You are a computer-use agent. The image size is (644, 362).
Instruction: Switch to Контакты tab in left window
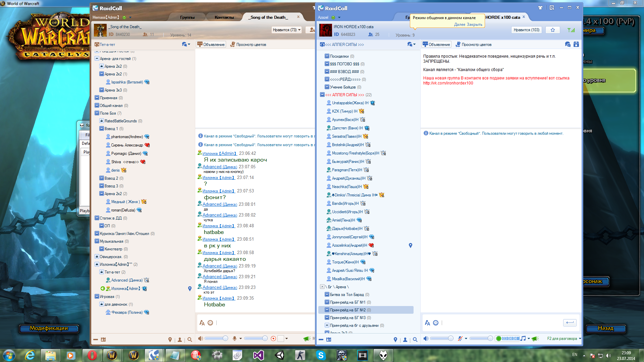coord(224,17)
